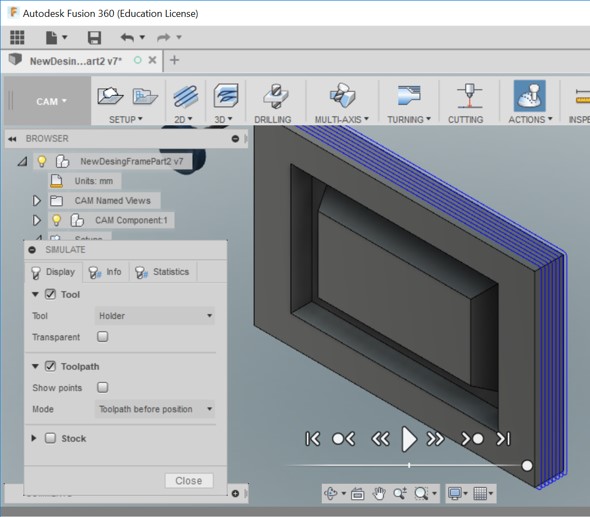The width and height of the screenshot is (590, 517).
Task: Jump to simulation start
Action: click(313, 439)
